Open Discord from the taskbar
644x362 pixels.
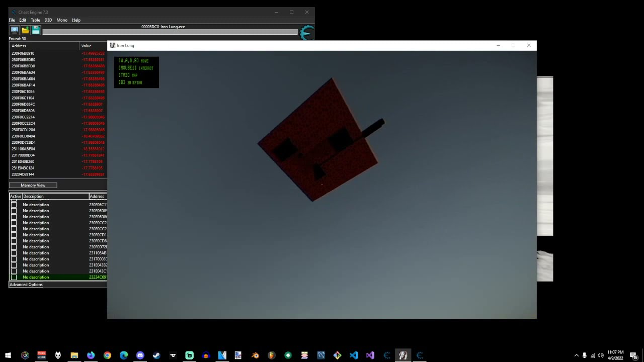[x=140, y=355]
